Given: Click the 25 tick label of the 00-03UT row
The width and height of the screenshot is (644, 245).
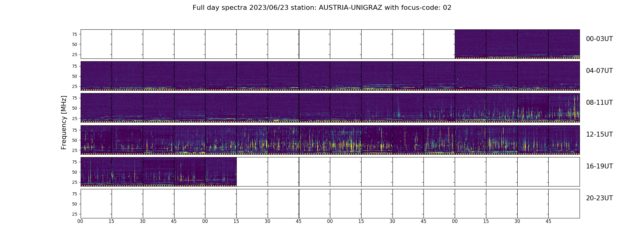Looking at the screenshot, I should click(x=75, y=55).
